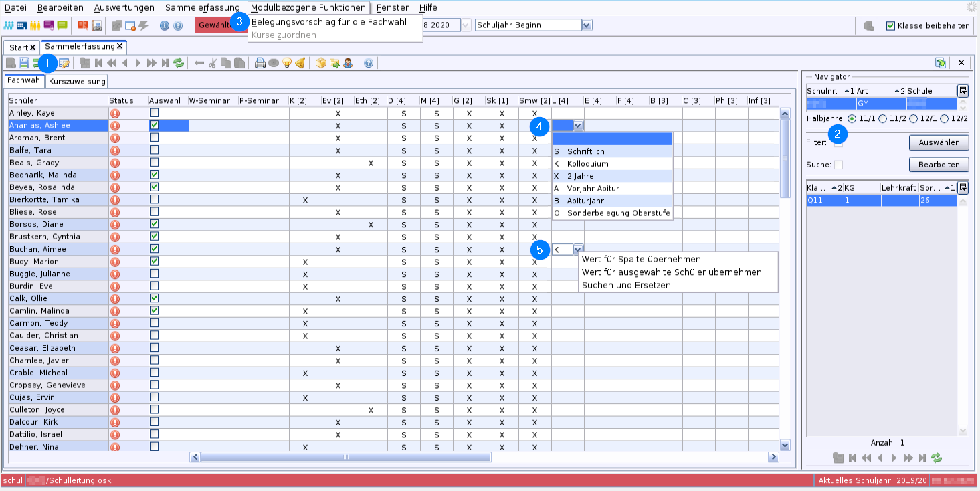Check the Auswahl box for Ainley, Kaye

point(154,112)
